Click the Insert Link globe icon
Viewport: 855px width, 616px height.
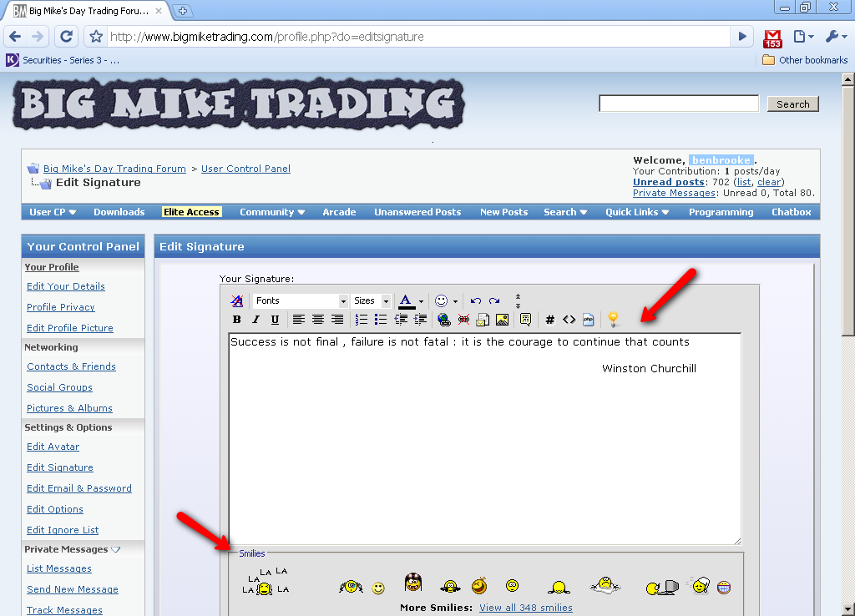(x=444, y=320)
